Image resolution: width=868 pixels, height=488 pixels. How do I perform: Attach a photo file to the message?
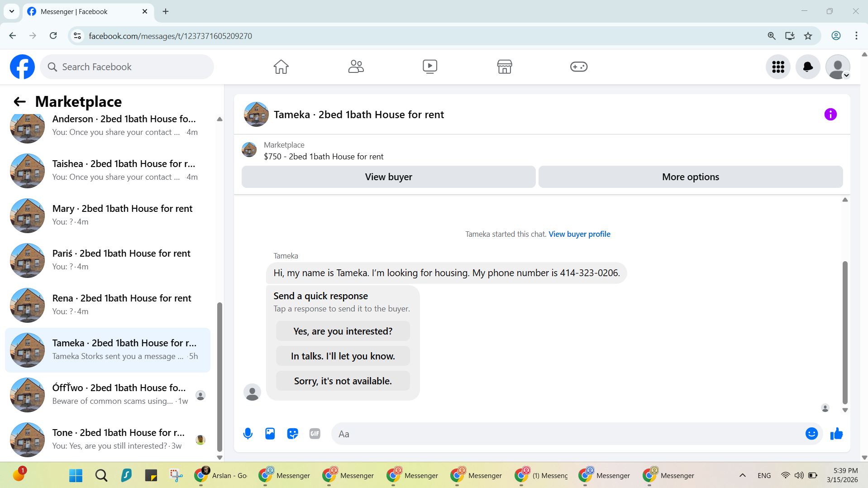tap(270, 434)
